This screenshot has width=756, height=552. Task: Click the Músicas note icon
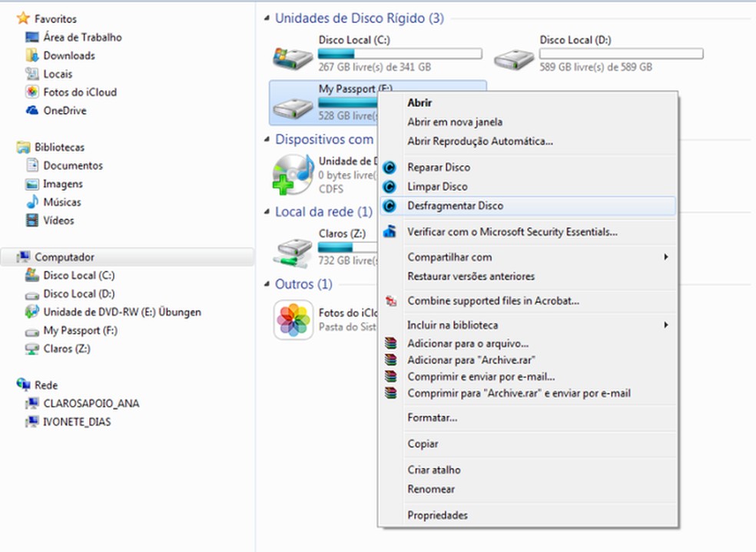point(31,201)
